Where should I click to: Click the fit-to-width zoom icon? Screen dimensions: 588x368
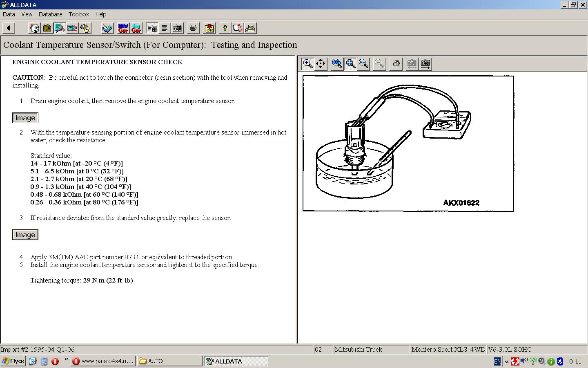tap(363, 64)
